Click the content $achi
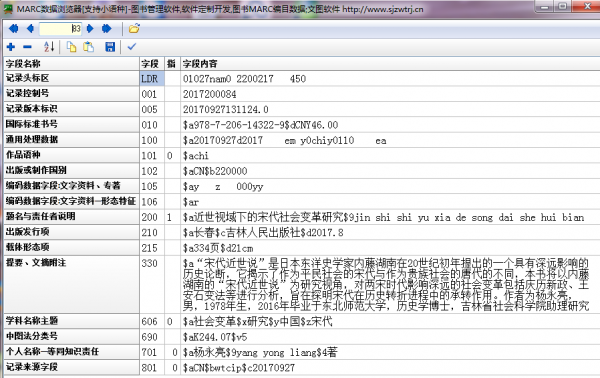Viewport: 600px width, 378px height. pyautogui.click(x=196, y=156)
